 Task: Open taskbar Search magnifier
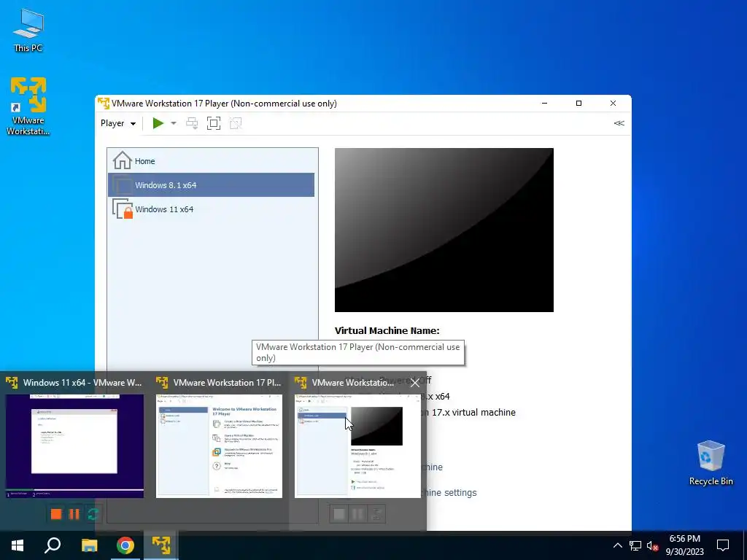coord(53,545)
